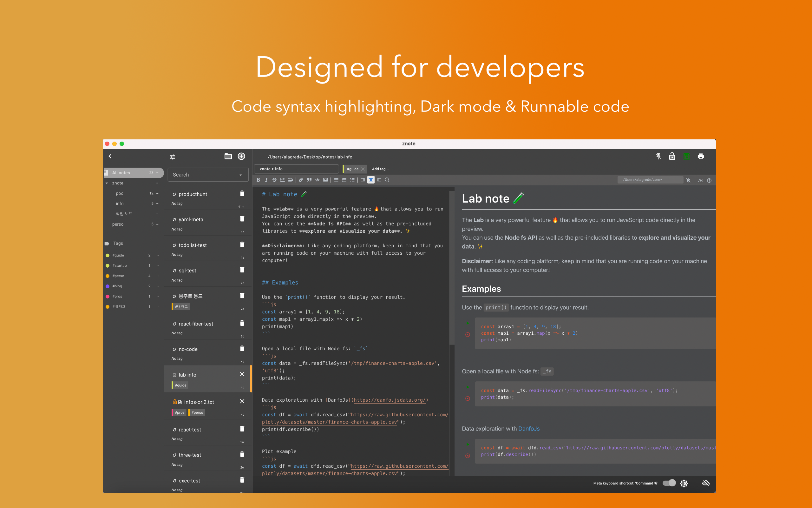Viewport: 812px width, 508px height.
Task: Open the perso notebook options menu
Action: 157,224
